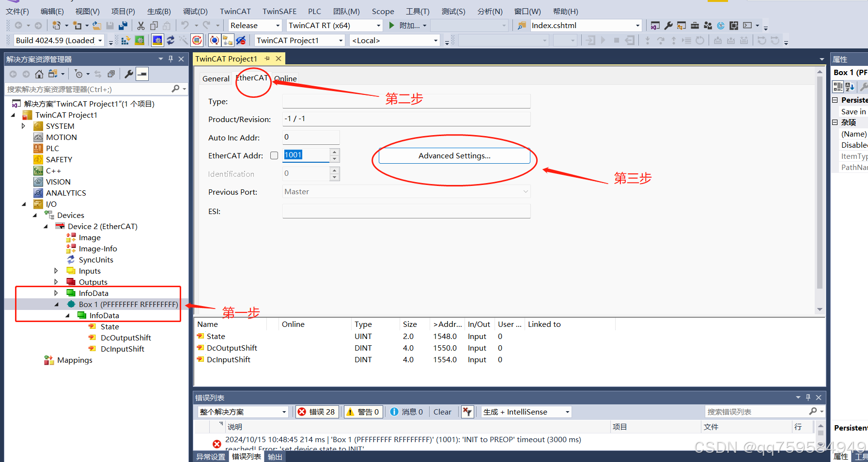Click the Open File folder icon
Viewport: 868px width, 462px height.
tap(97, 26)
